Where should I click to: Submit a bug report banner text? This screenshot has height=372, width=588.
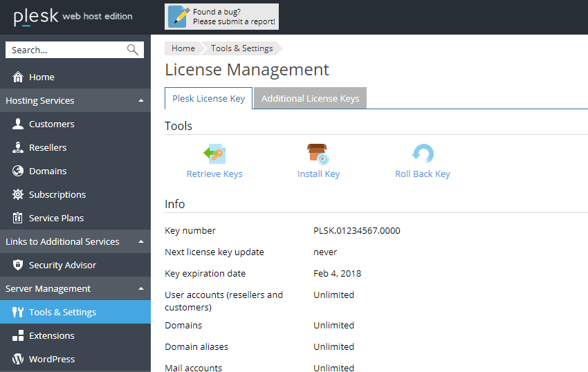(234, 17)
